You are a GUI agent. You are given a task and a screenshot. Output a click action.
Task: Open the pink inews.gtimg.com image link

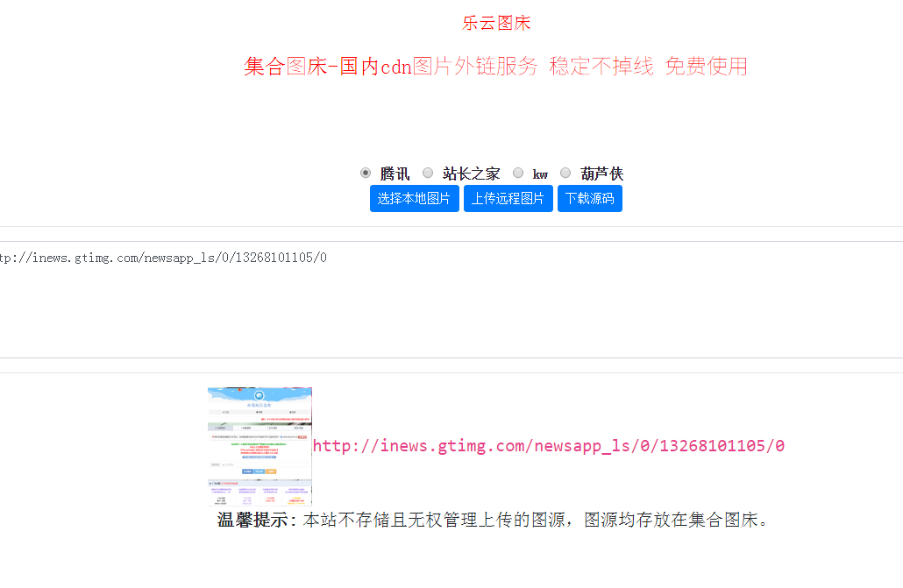(x=548, y=446)
